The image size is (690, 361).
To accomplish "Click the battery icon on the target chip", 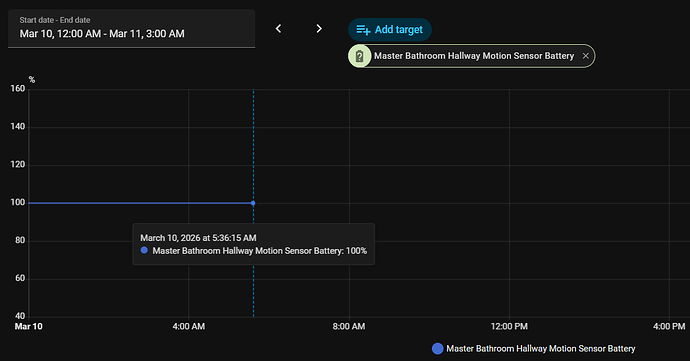I will click(360, 56).
